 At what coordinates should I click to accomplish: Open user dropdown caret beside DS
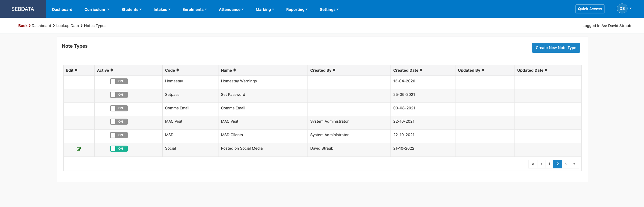pyautogui.click(x=631, y=9)
